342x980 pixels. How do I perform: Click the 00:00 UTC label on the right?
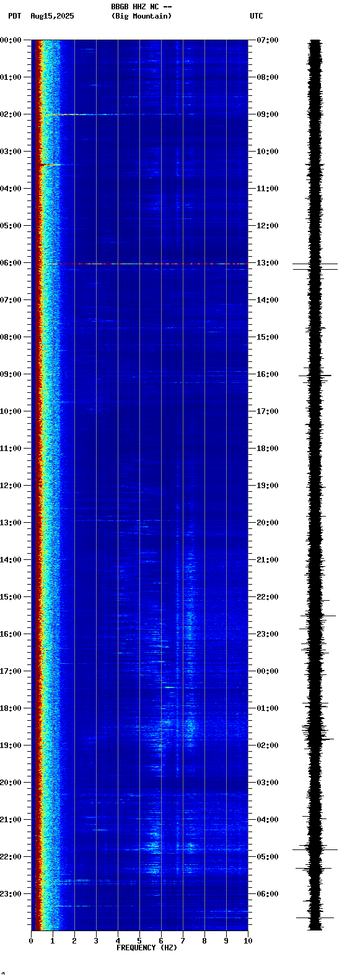[x=268, y=671]
